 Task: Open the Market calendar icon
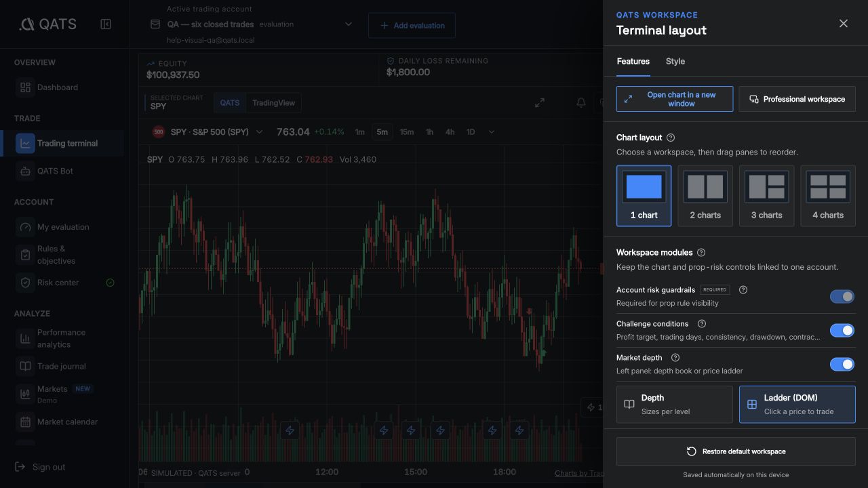(25, 422)
